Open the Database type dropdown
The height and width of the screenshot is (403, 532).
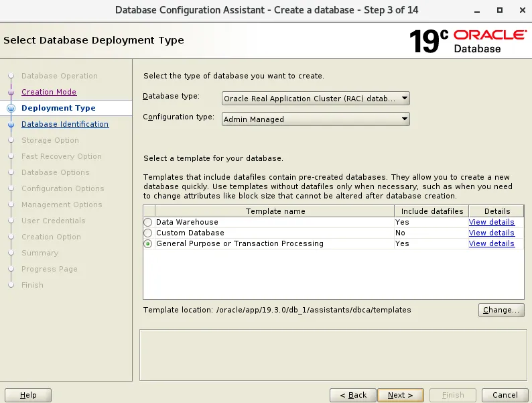click(316, 99)
